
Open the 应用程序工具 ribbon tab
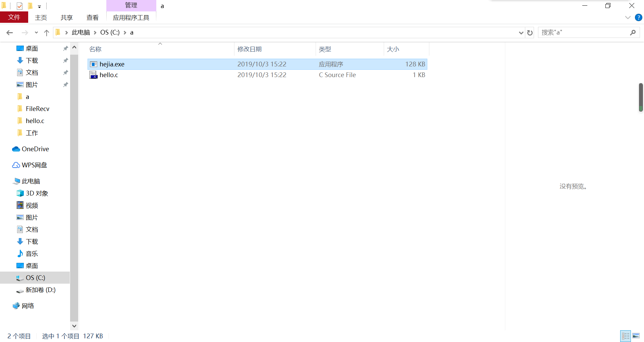131,17
